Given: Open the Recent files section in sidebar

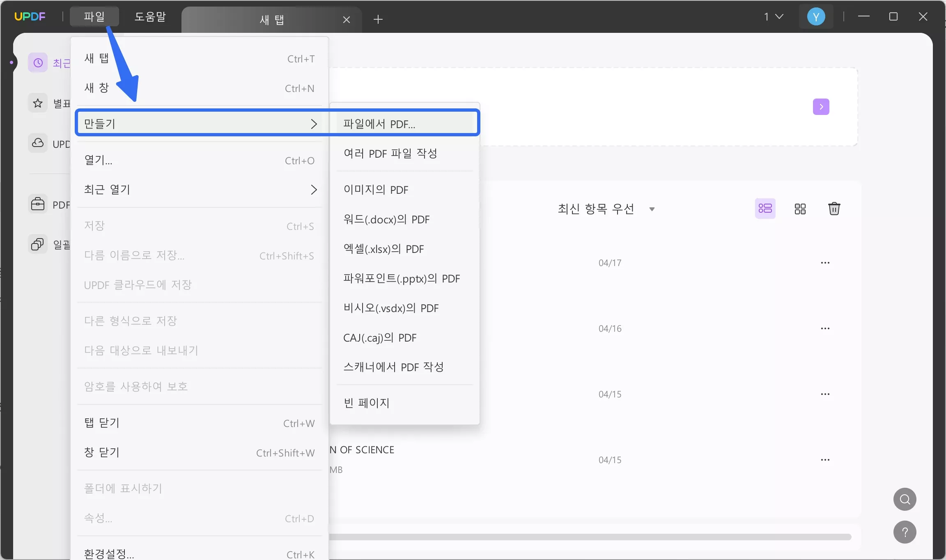Looking at the screenshot, I should click(x=37, y=62).
